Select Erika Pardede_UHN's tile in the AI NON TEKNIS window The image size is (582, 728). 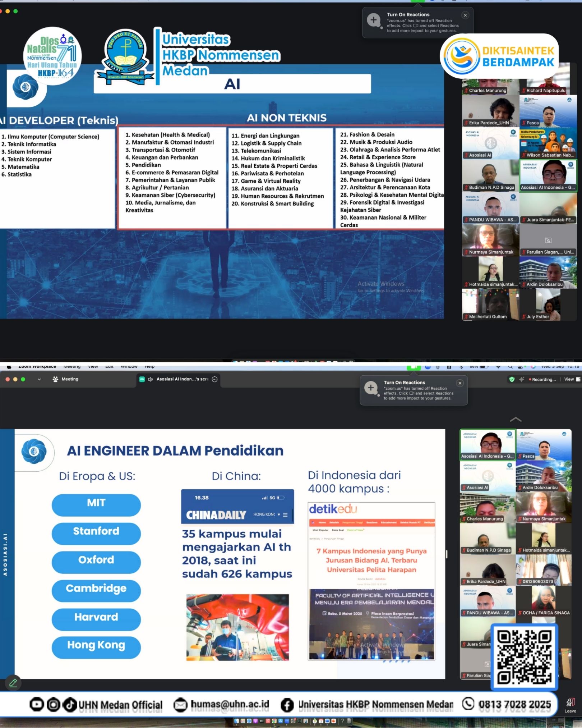pyautogui.click(x=490, y=111)
